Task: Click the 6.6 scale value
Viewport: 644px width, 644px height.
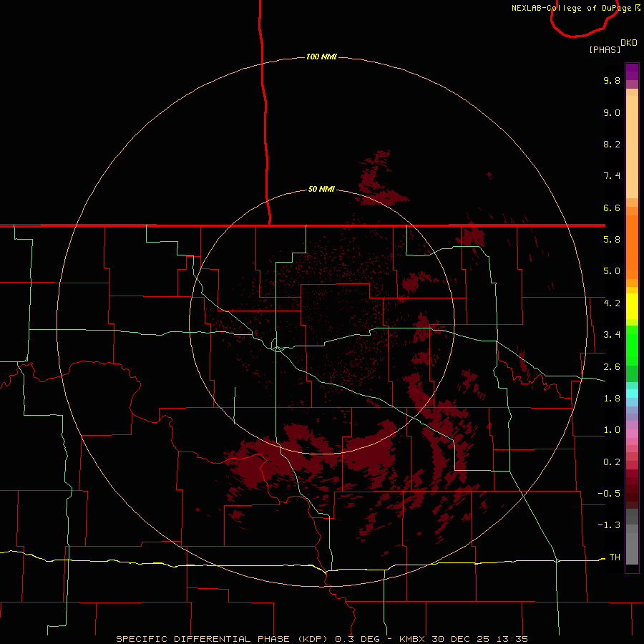Action: 612,208
